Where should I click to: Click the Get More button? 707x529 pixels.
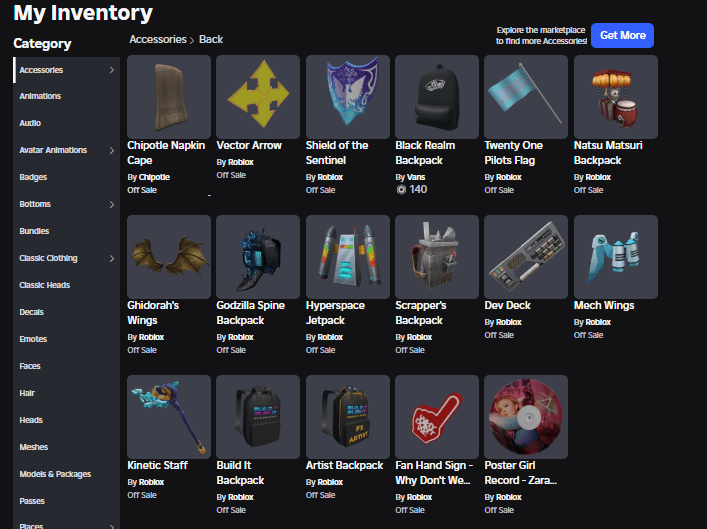coord(622,35)
